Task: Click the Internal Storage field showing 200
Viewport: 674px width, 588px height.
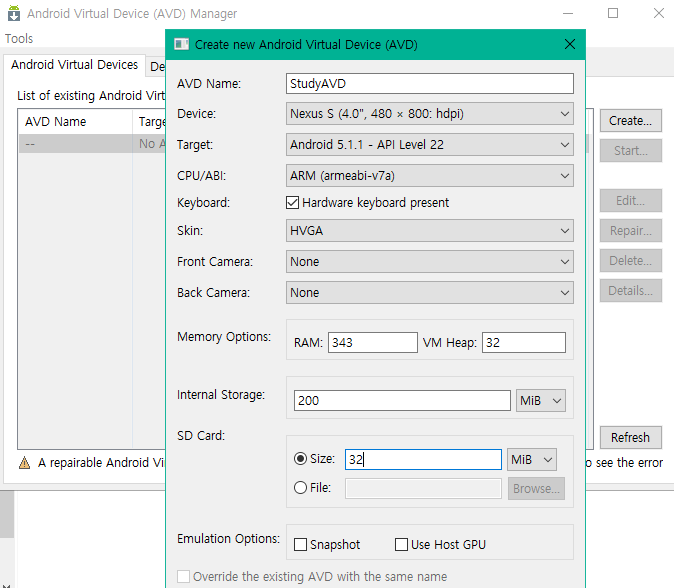Action: pyautogui.click(x=402, y=401)
